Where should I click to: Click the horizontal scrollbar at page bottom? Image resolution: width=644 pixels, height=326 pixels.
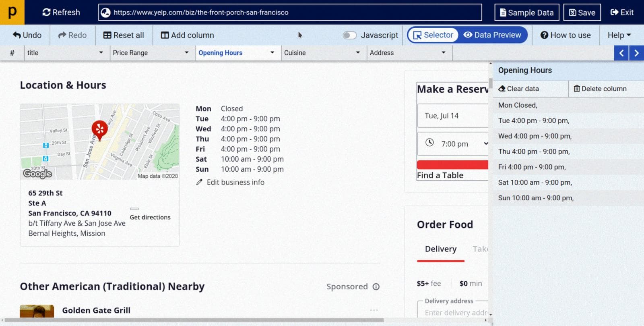[193, 320]
